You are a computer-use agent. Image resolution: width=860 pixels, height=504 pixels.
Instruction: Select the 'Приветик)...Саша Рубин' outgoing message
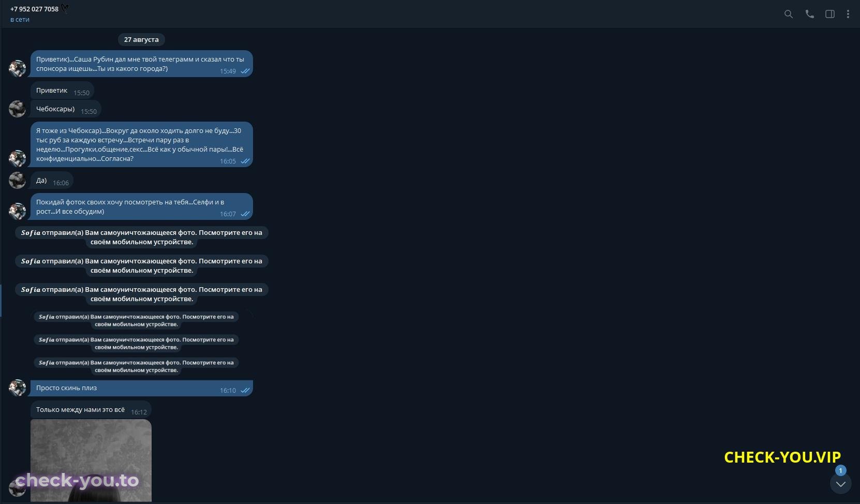point(141,64)
